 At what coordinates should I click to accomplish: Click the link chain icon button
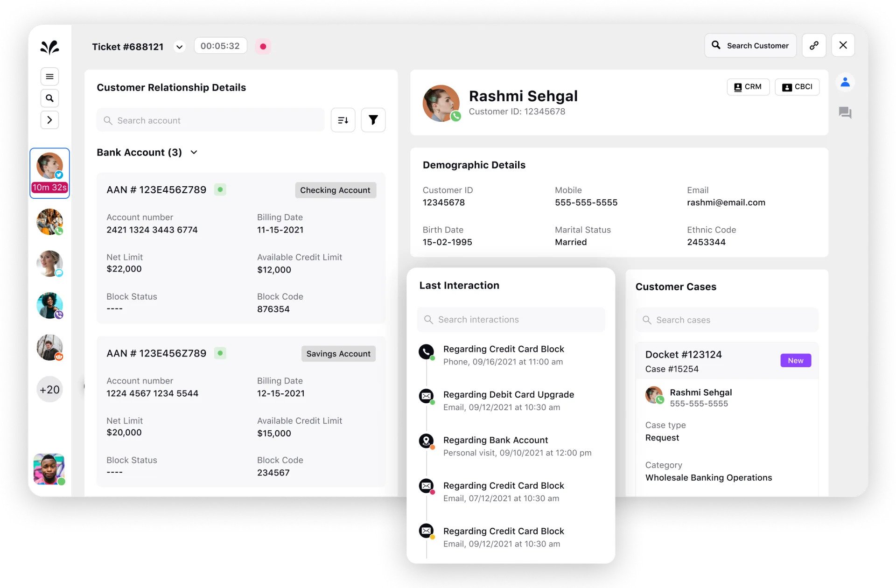tap(814, 45)
